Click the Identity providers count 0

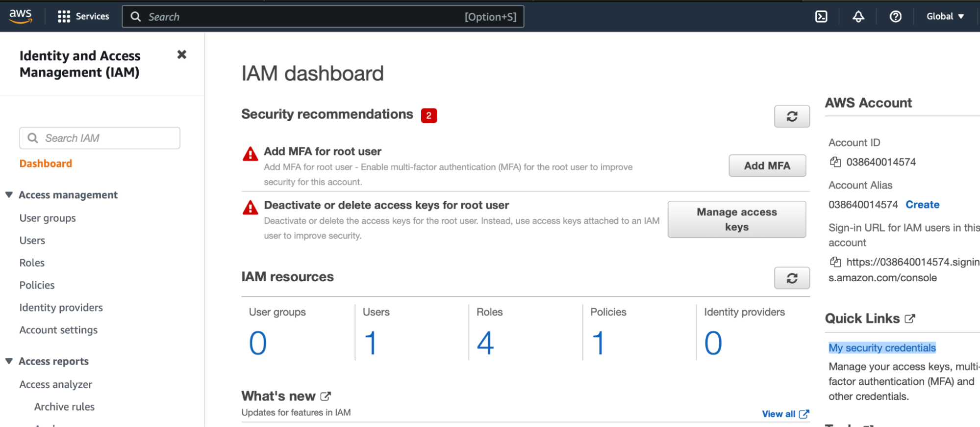click(713, 343)
